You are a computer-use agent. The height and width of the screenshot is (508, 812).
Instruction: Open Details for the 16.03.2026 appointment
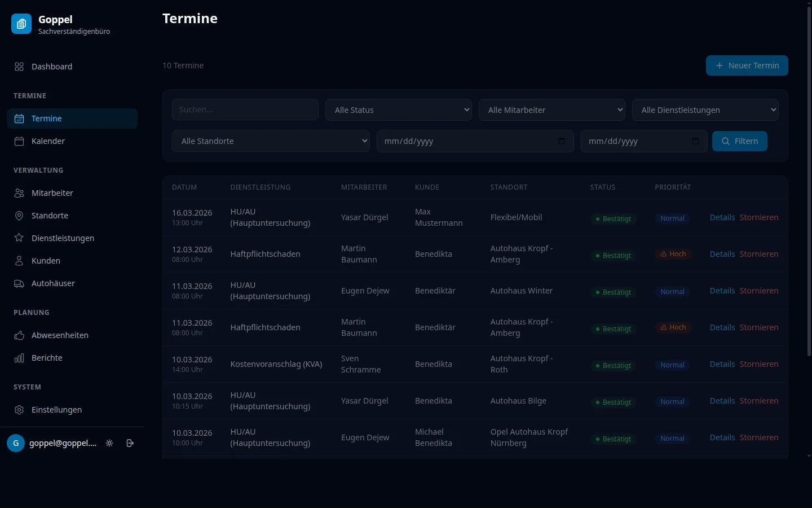point(722,217)
